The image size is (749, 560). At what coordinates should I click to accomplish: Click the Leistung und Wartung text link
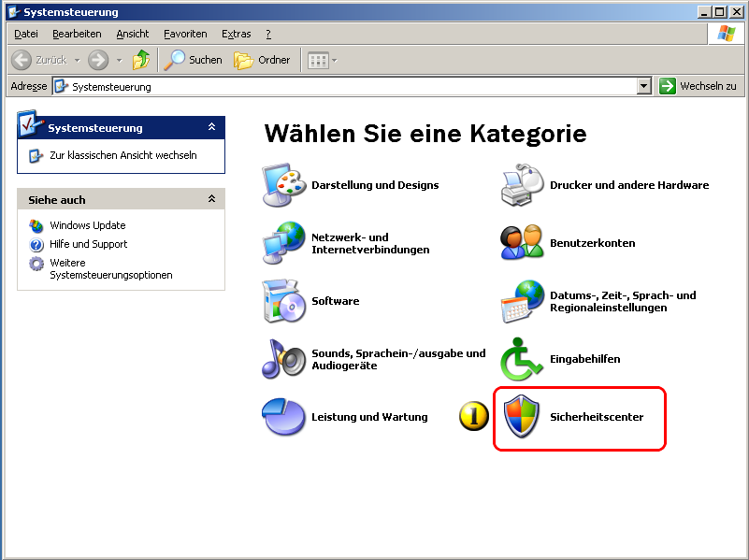pyautogui.click(x=369, y=417)
